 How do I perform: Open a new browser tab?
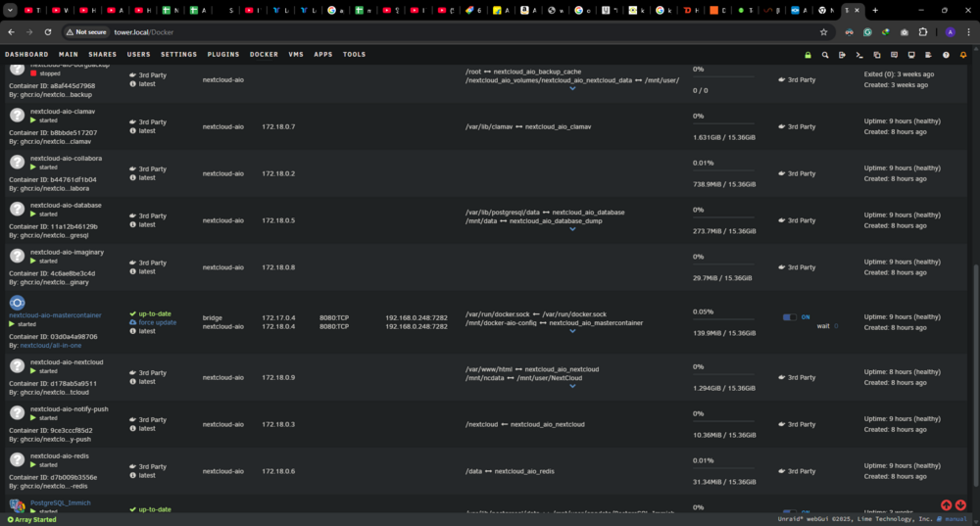tap(875, 10)
